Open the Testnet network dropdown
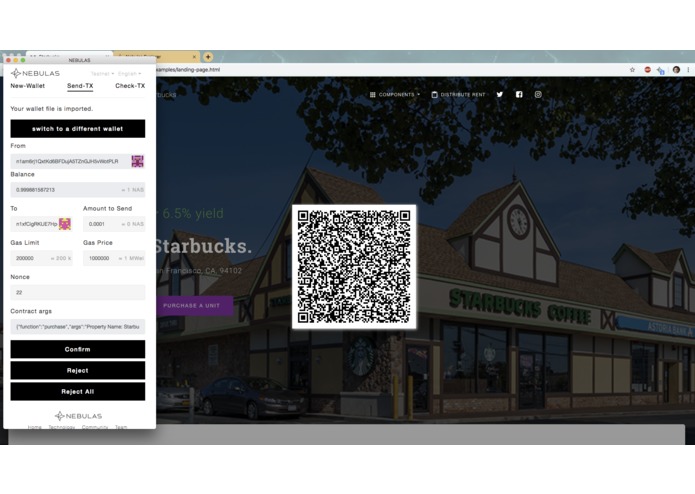 coord(102,74)
